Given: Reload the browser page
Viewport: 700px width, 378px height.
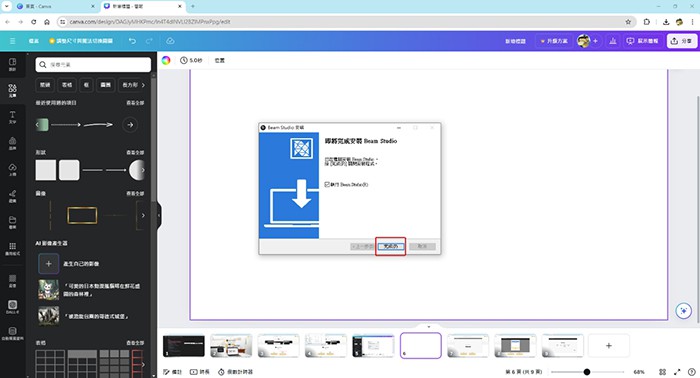Looking at the screenshot, I should pyautogui.click(x=33, y=21).
